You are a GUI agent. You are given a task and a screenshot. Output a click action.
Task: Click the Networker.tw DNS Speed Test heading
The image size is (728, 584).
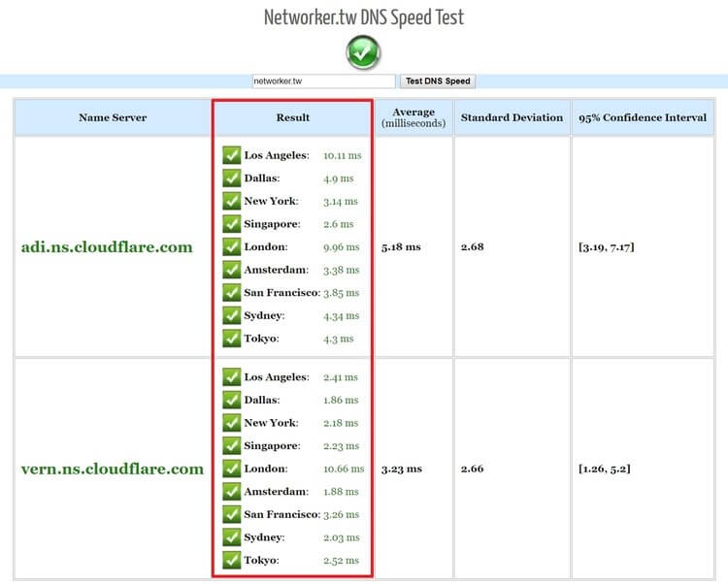click(x=364, y=17)
